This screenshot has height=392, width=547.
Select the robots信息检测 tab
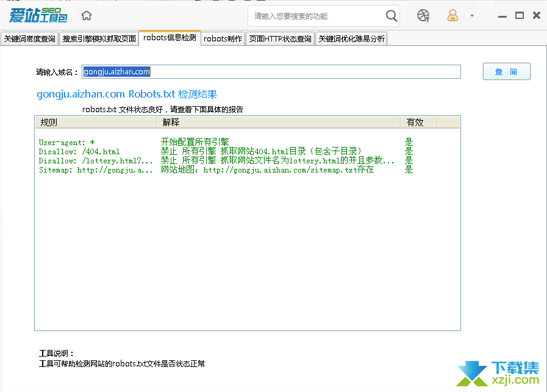click(x=170, y=38)
